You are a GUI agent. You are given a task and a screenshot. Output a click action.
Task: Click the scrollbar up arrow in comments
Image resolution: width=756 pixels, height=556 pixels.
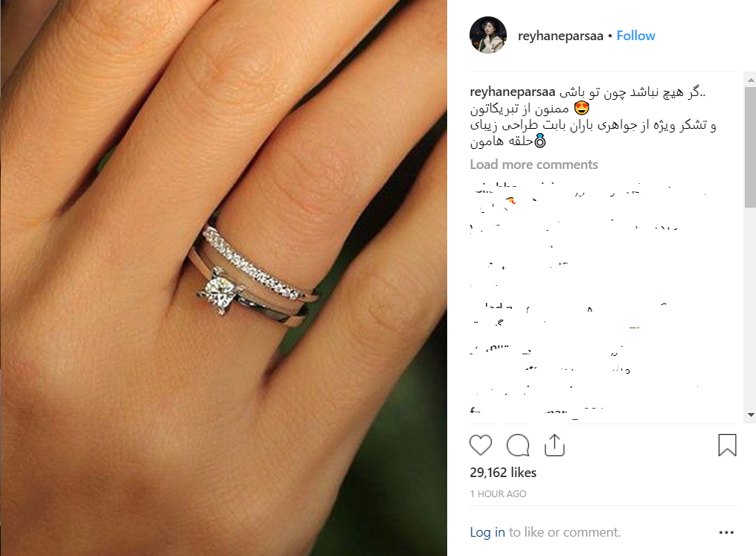750,79
